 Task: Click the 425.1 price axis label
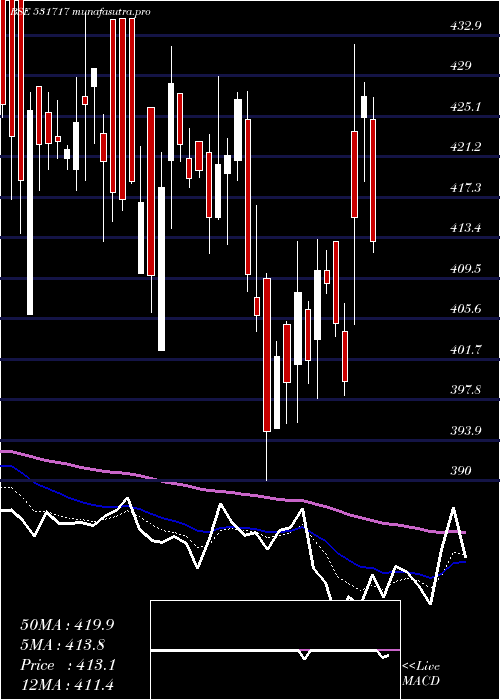pos(466,107)
